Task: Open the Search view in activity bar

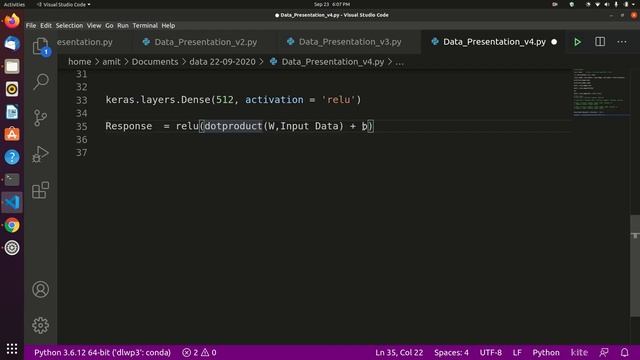Action: [x=40, y=82]
